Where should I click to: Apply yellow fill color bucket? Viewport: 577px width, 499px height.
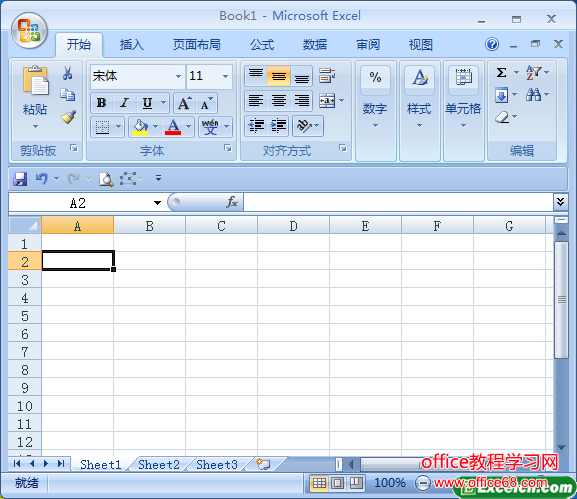pyautogui.click(x=140, y=127)
